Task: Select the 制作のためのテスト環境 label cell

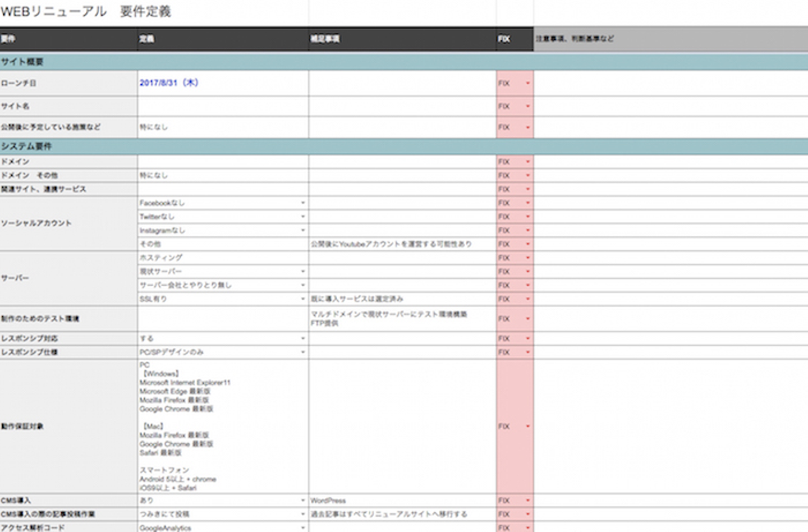Action: [x=68, y=319]
